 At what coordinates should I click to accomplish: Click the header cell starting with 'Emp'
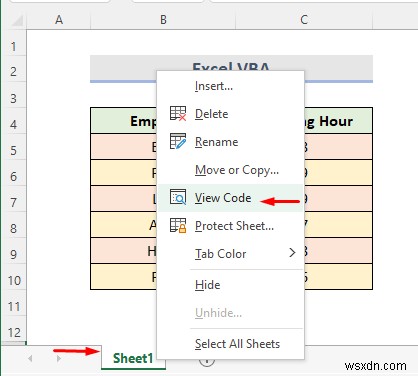click(x=124, y=121)
